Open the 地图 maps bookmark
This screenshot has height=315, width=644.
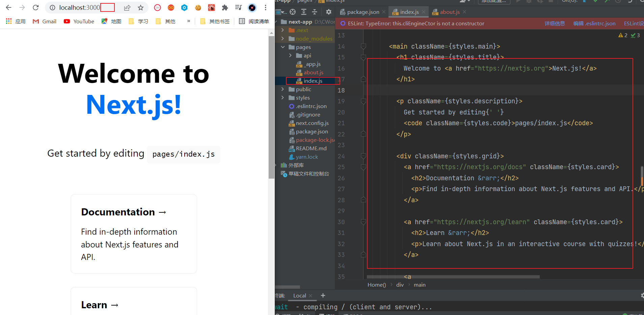(111, 21)
